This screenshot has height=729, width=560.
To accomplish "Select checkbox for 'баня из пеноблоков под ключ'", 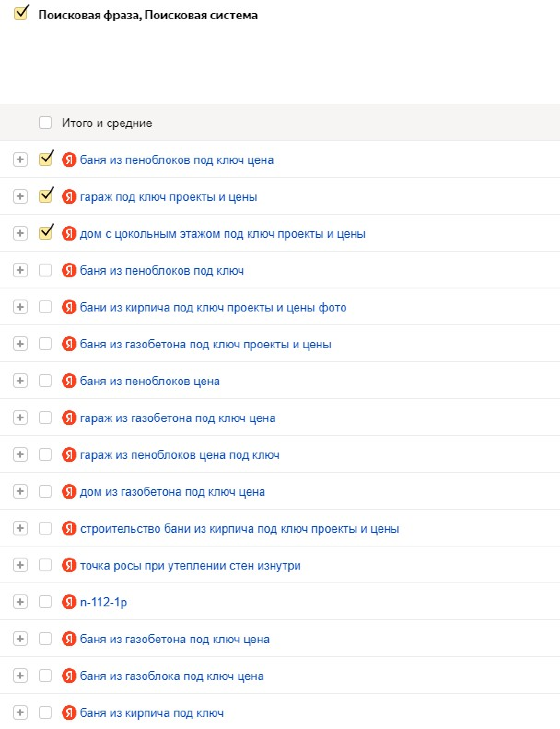I will click(x=45, y=270).
